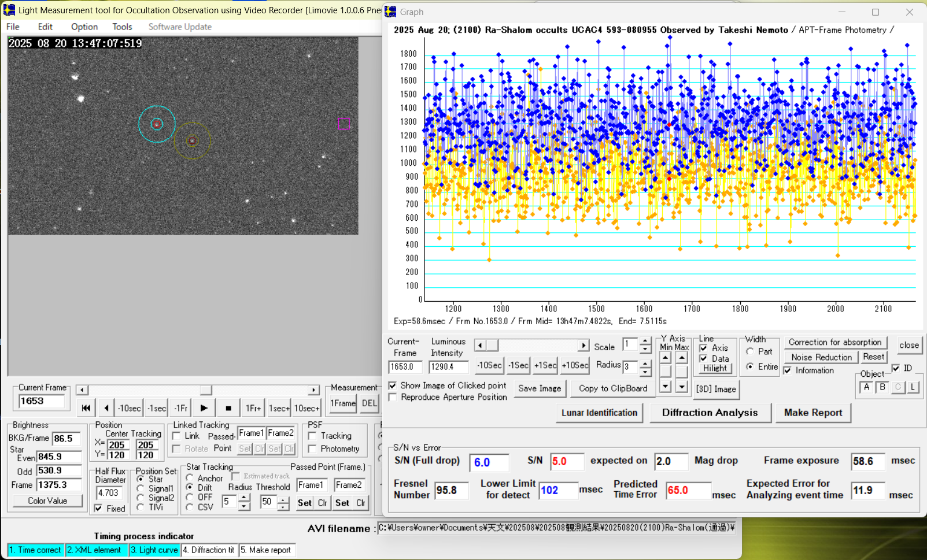
Task: Open the [3D] Image view
Action: point(716,389)
